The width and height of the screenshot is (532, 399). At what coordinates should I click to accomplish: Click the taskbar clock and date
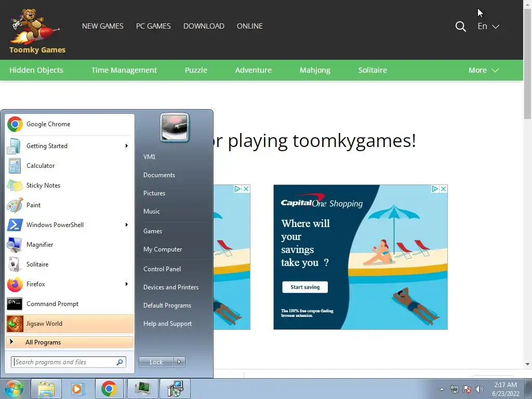pos(506,389)
